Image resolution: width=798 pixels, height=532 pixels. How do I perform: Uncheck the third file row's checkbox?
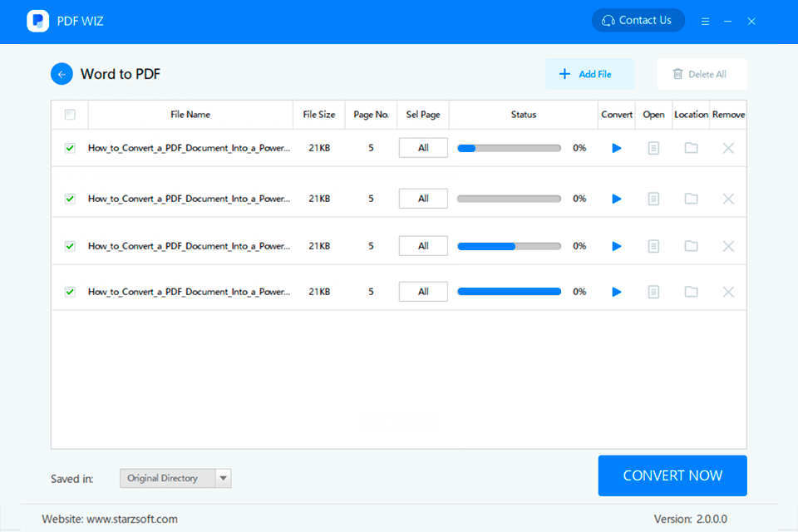(70, 246)
